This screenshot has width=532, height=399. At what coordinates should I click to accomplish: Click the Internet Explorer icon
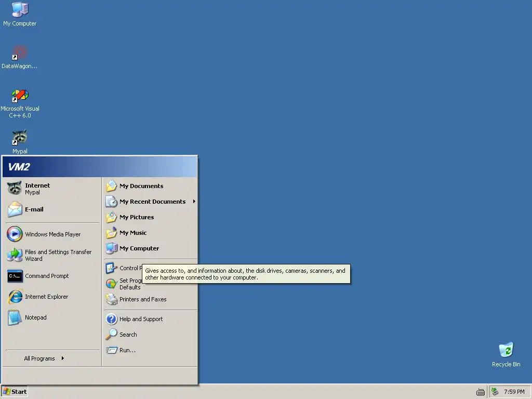15,297
